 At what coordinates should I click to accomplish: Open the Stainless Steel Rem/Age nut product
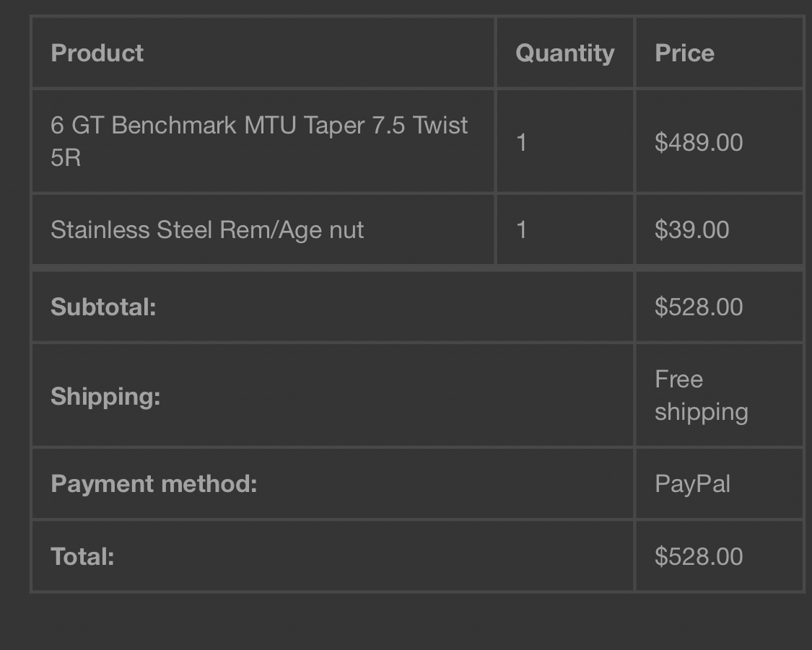(x=207, y=230)
